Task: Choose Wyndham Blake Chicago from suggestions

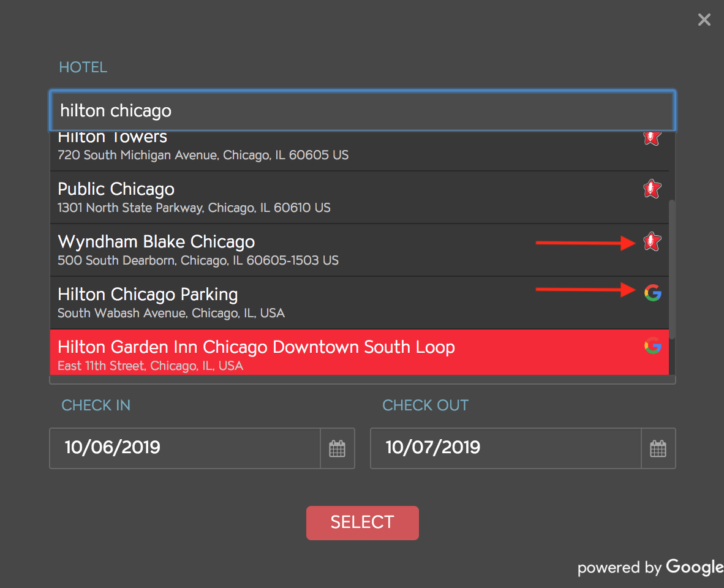Action: [359, 250]
